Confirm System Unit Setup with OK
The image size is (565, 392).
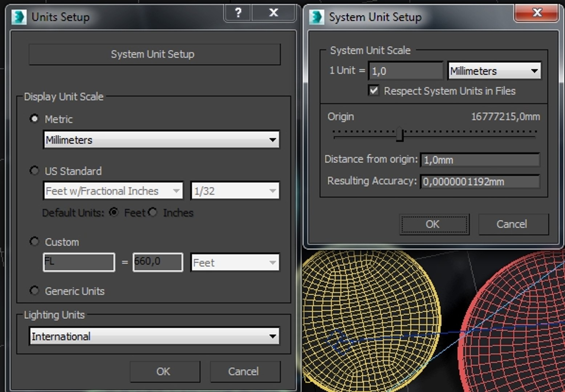point(434,224)
